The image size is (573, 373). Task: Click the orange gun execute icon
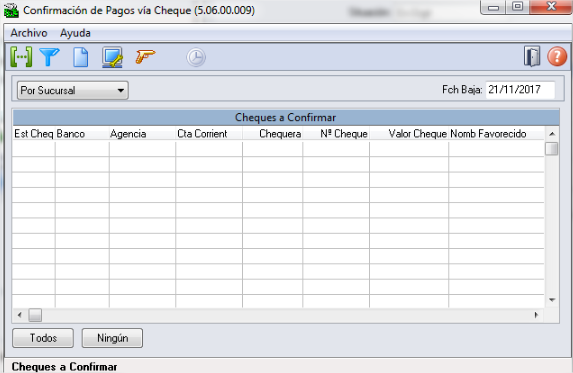coord(145,57)
